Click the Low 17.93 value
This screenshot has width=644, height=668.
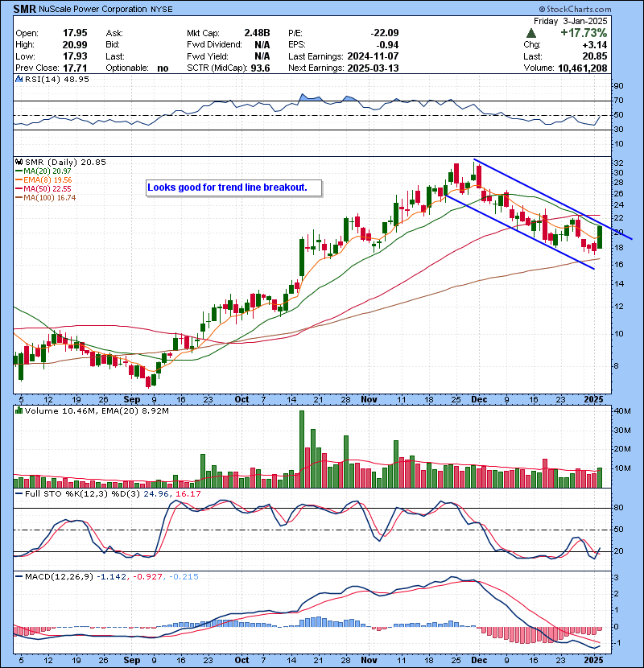pyautogui.click(x=75, y=56)
